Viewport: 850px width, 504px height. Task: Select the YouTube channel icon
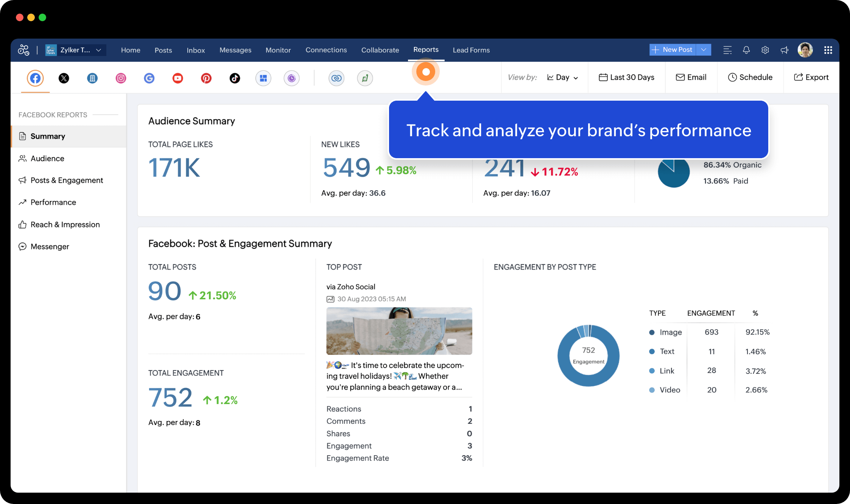pos(177,78)
